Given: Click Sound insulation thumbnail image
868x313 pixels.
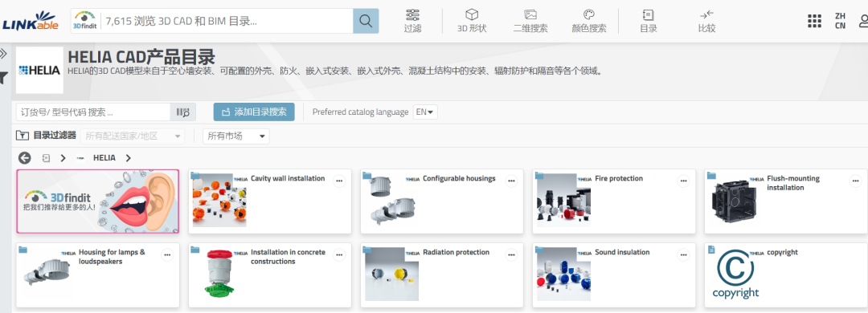Looking at the screenshot, I should click(563, 274).
